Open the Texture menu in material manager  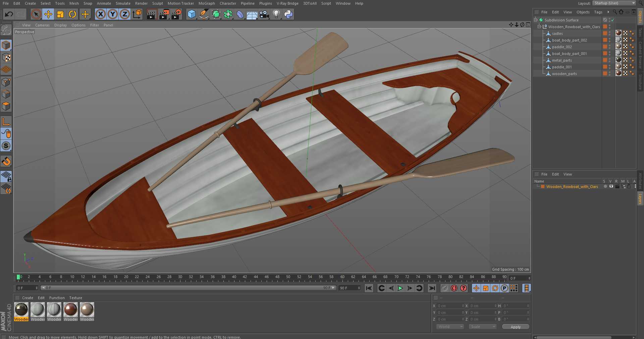[x=75, y=298]
